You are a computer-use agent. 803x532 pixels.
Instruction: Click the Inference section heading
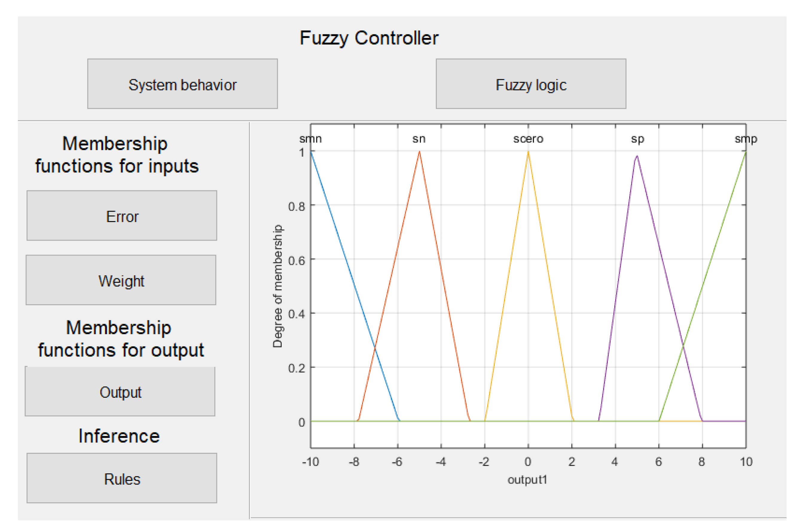tap(119, 436)
